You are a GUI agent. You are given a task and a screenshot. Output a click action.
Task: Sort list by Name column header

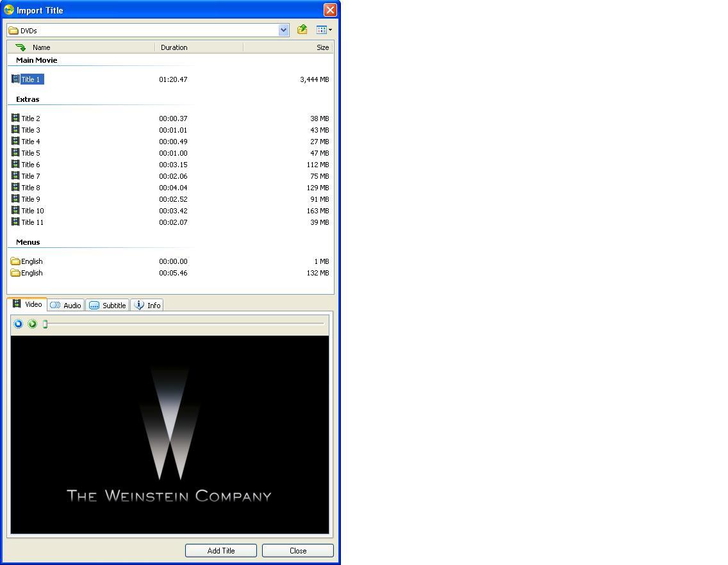[x=41, y=47]
